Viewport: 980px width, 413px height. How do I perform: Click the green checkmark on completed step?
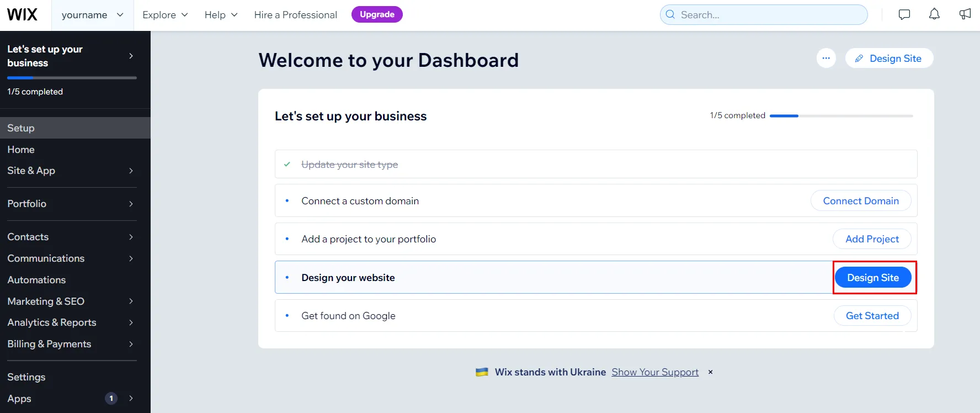pyautogui.click(x=287, y=164)
